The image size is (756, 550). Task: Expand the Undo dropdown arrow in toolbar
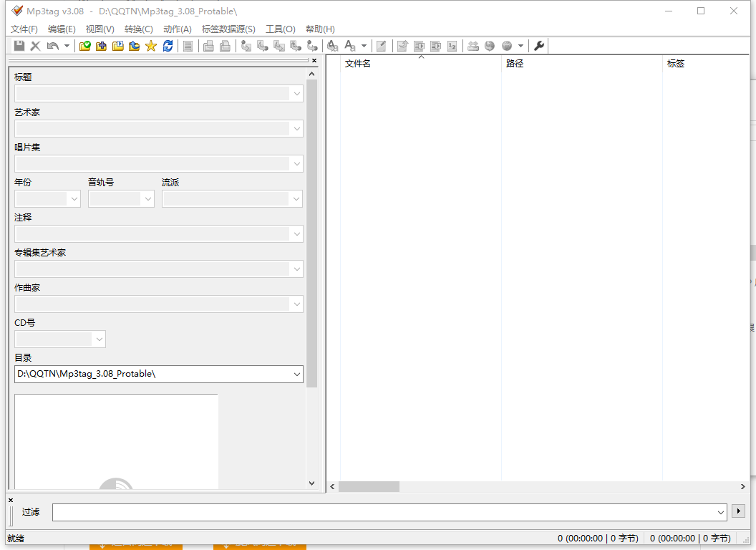coord(67,46)
